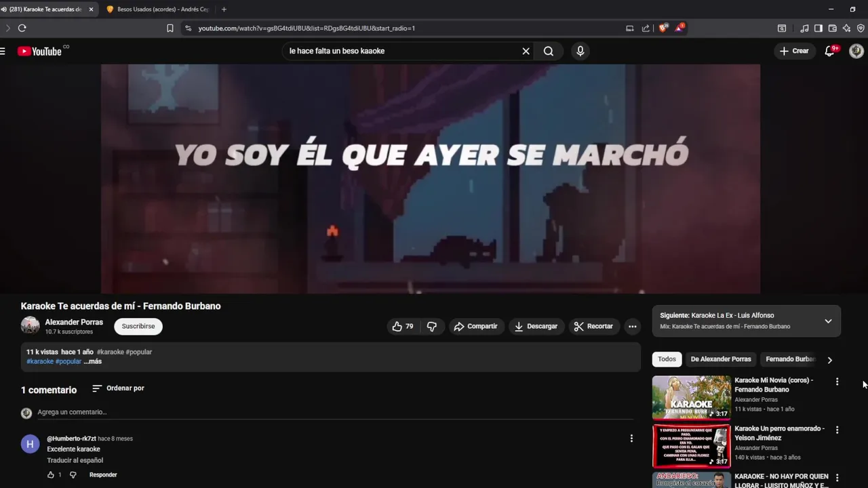Open the @Humberto-rk7zt commenter profile
868x488 pixels.
71,439
